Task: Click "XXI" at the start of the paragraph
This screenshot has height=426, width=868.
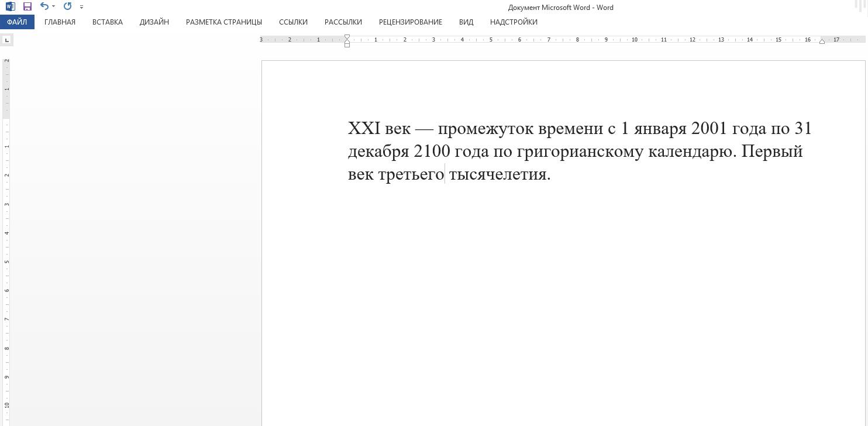Action: [364, 128]
